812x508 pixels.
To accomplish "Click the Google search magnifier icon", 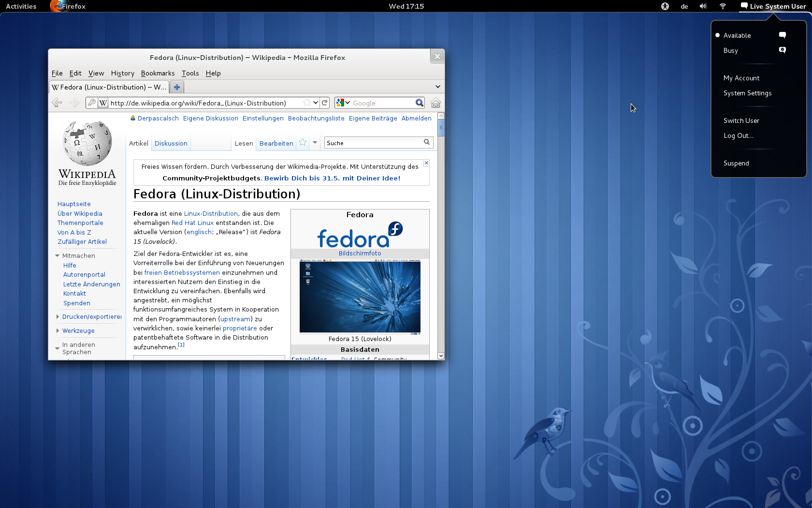I will click(419, 103).
